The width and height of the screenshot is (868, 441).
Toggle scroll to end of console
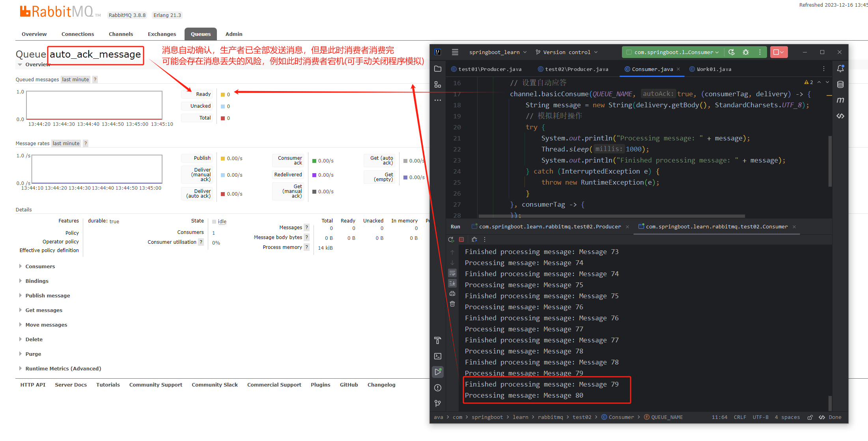tap(452, 283)
